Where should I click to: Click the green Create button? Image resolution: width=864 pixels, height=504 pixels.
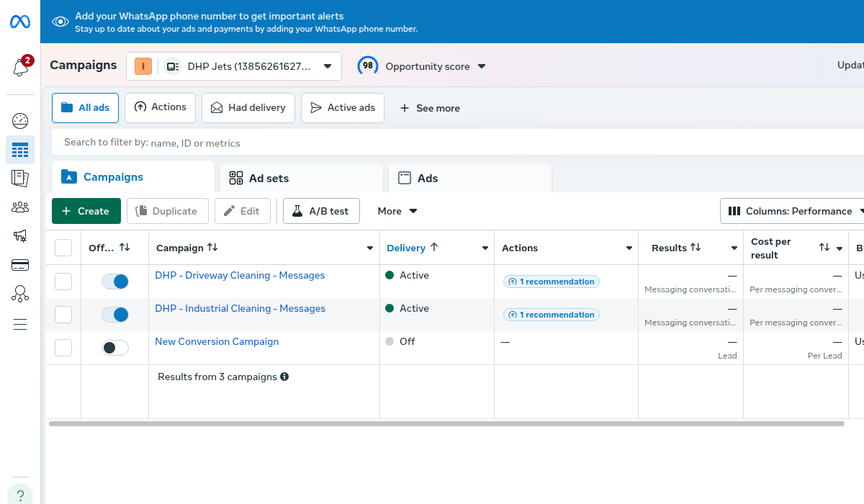coord(86,211)
